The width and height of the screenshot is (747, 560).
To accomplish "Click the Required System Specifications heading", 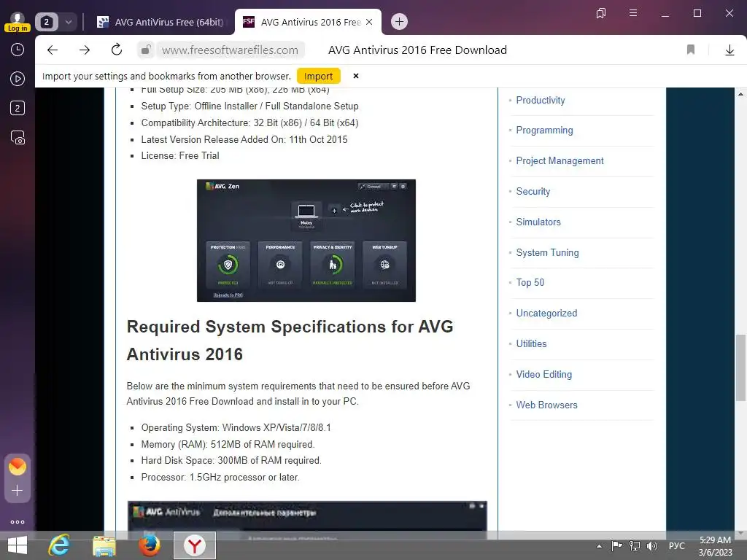I will click(290, 341).
